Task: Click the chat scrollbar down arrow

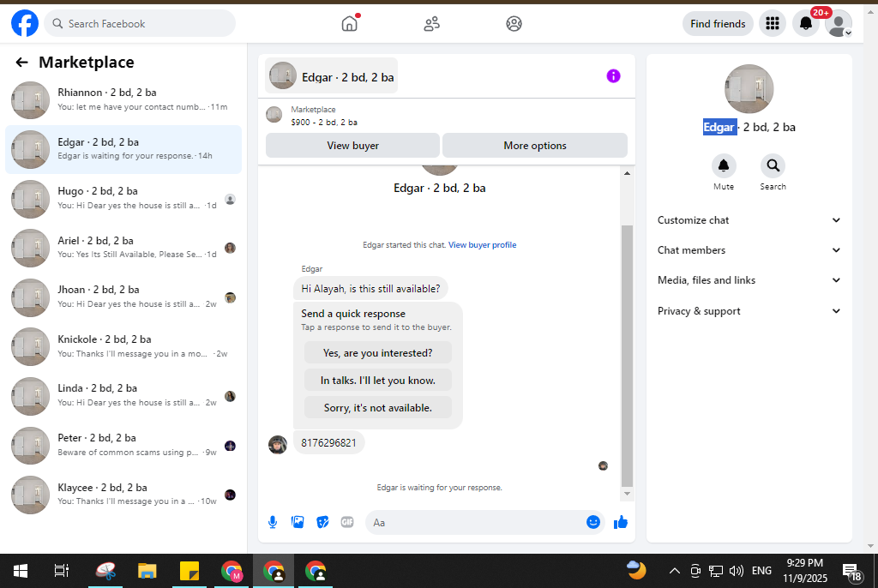Action: tap(627, 494)
